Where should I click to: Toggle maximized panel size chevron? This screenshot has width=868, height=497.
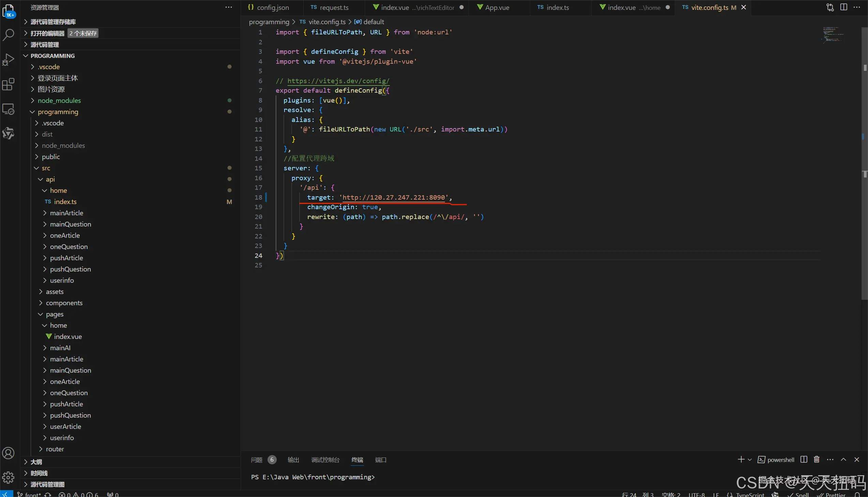(843, 460)
